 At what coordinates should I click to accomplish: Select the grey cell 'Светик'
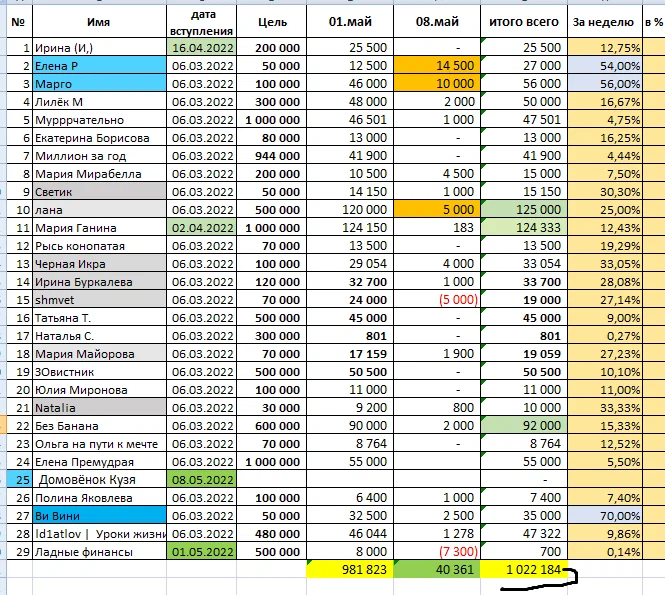click(x=99, y=192)
